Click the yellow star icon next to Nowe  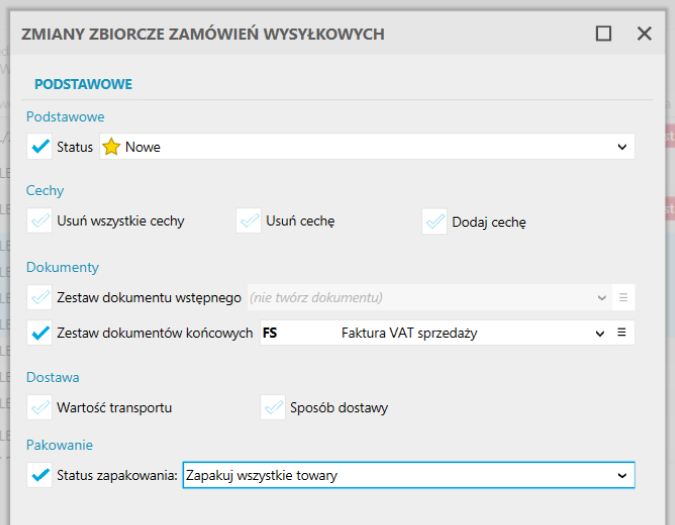111,147
